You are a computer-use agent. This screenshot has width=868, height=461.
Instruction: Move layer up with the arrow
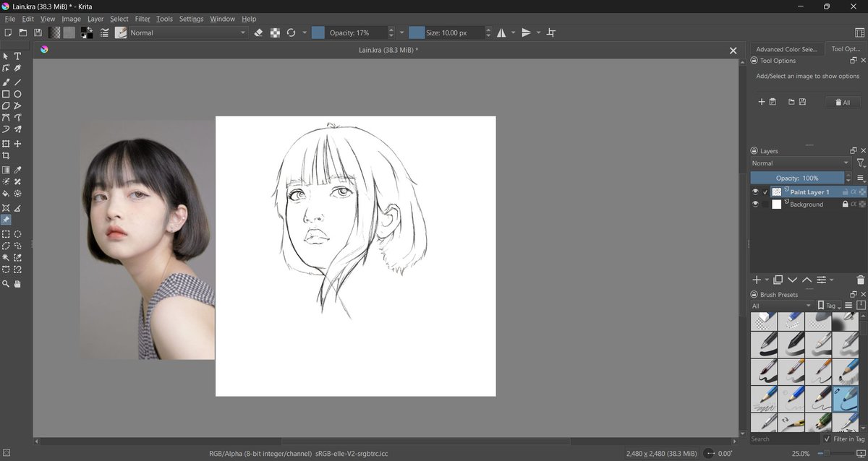click(x=807, y=280)
